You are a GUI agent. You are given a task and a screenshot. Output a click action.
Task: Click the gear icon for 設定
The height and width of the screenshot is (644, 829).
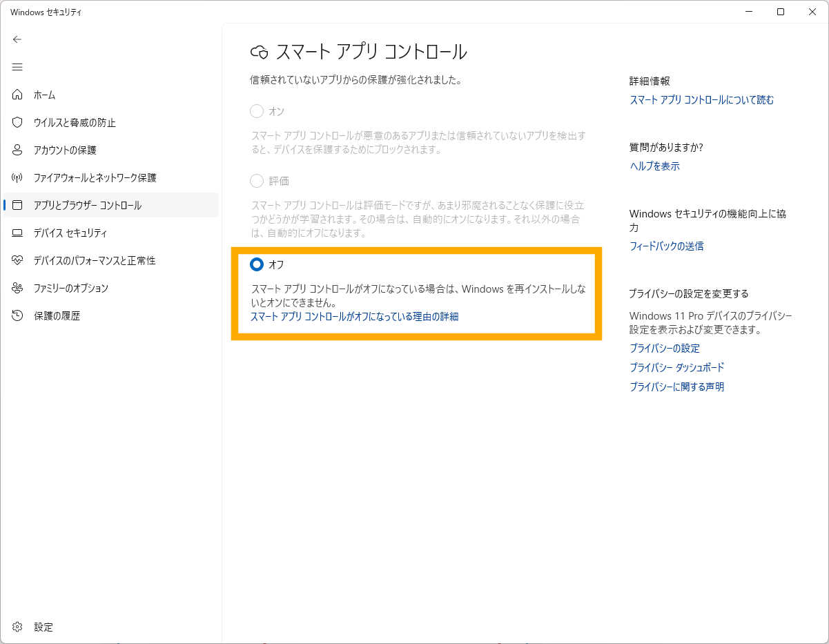[18, 627]
